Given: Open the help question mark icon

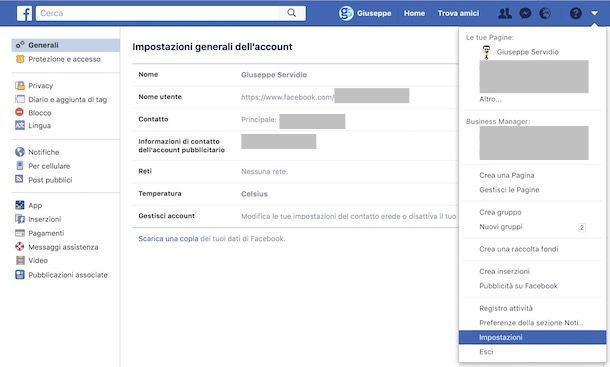Looking at the screenshot, I should tap(575, 14).
